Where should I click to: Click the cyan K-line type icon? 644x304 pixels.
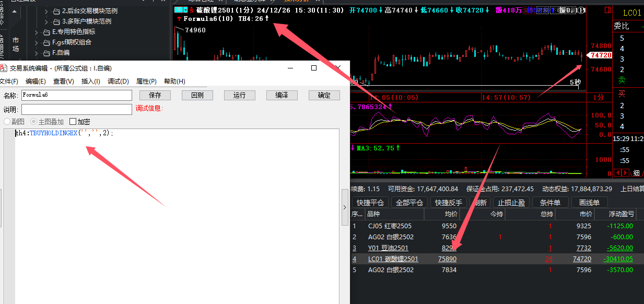coord(178,10)
